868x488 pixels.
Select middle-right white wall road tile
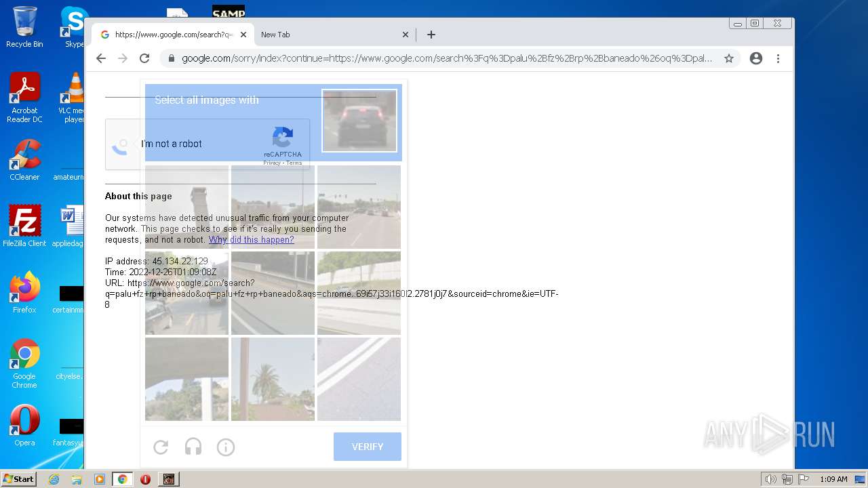[x=359, y=293]
